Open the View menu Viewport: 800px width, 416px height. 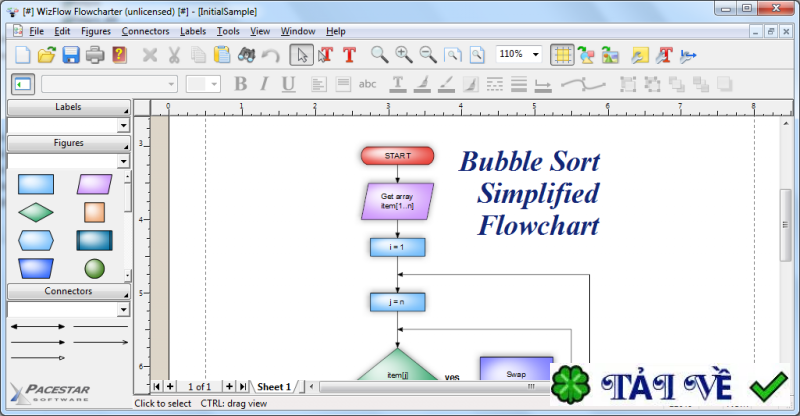pyautogui.click(x=260, y=31)
